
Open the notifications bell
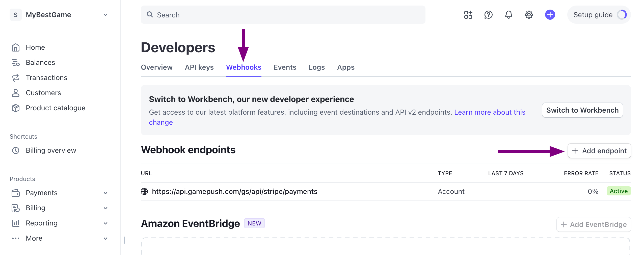coord(508,15)
